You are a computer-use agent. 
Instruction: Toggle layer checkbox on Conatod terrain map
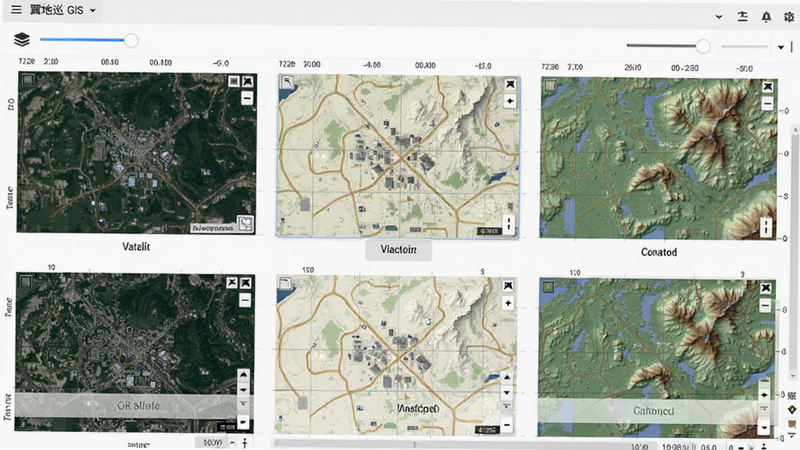coord(550,85)
